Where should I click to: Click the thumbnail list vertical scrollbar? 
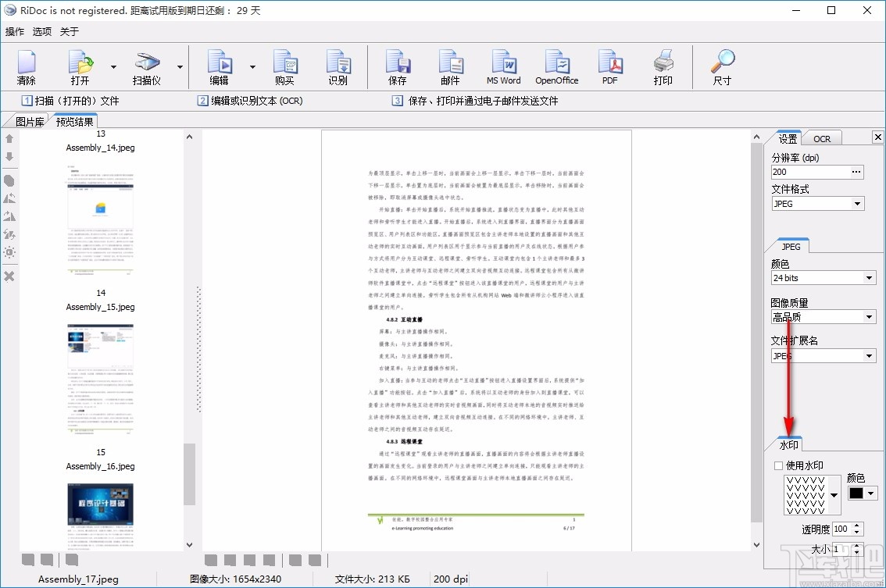click(x=190, y=473)
